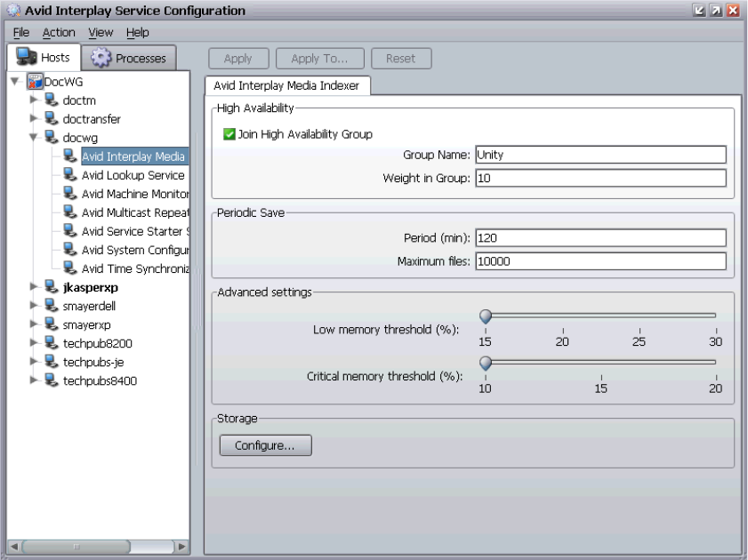This screenshot has width=748, height=560.
Task: Click the gear icon in title bar
Action: [x=13, y=10]
